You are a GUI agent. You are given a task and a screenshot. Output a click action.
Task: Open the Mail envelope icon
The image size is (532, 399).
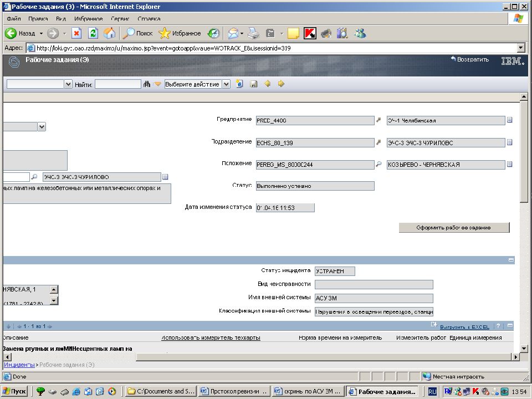coord(233,33)
